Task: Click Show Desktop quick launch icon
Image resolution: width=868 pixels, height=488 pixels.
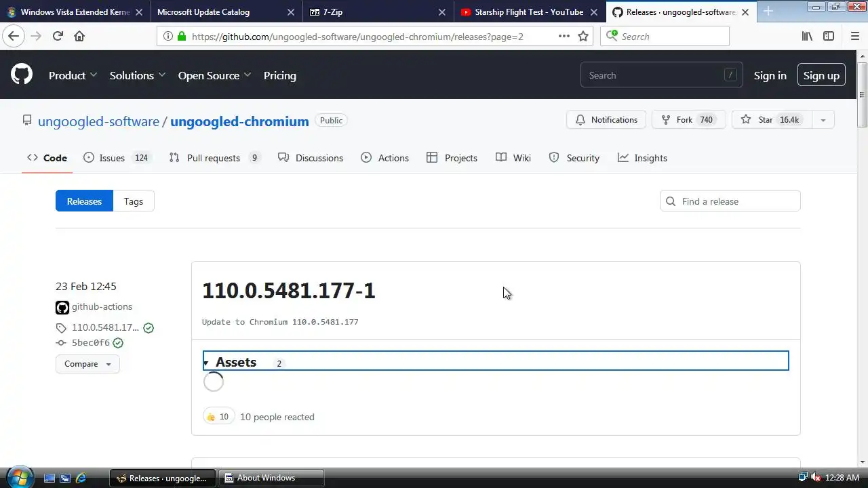Action: pos(50,478)
